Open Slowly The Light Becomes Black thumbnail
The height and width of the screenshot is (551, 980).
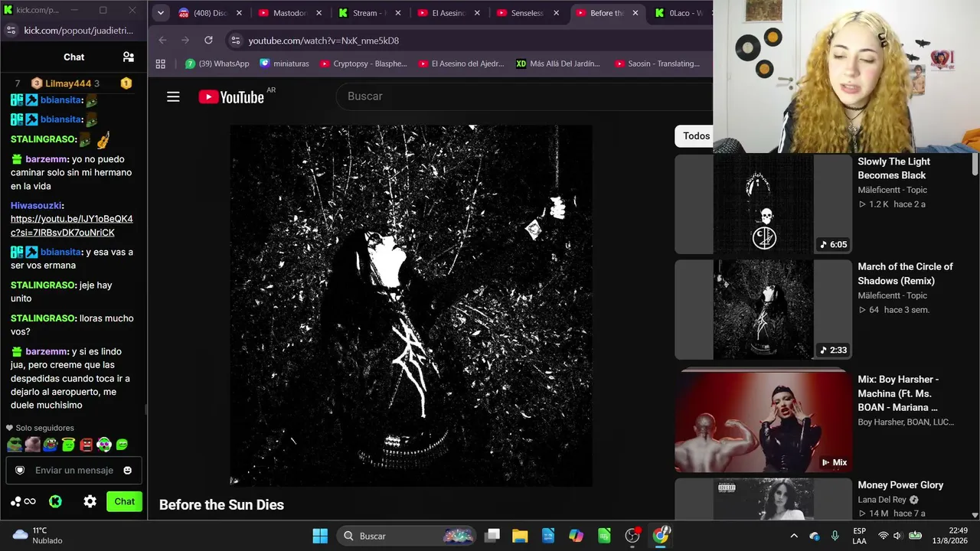(763, 204)
